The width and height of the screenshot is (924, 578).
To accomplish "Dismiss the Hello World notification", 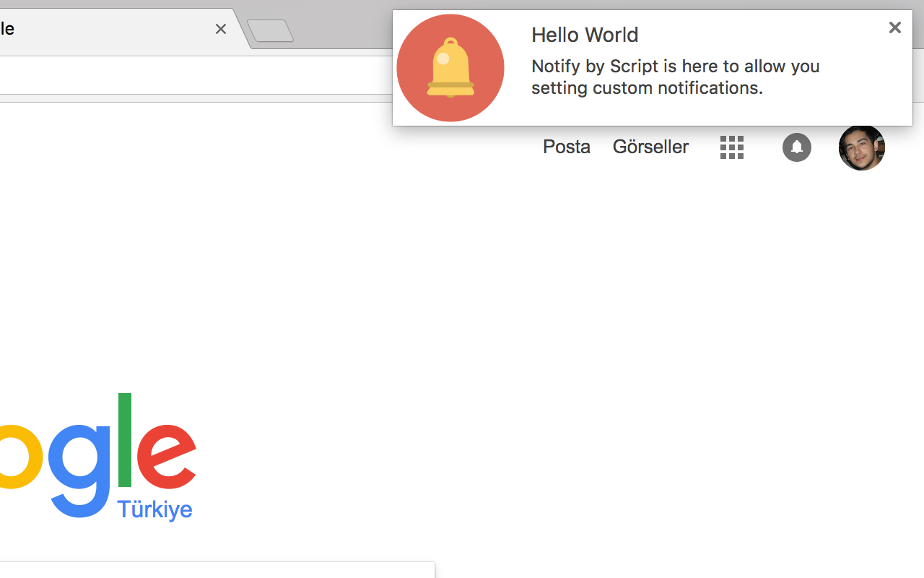I will point(894,27).
